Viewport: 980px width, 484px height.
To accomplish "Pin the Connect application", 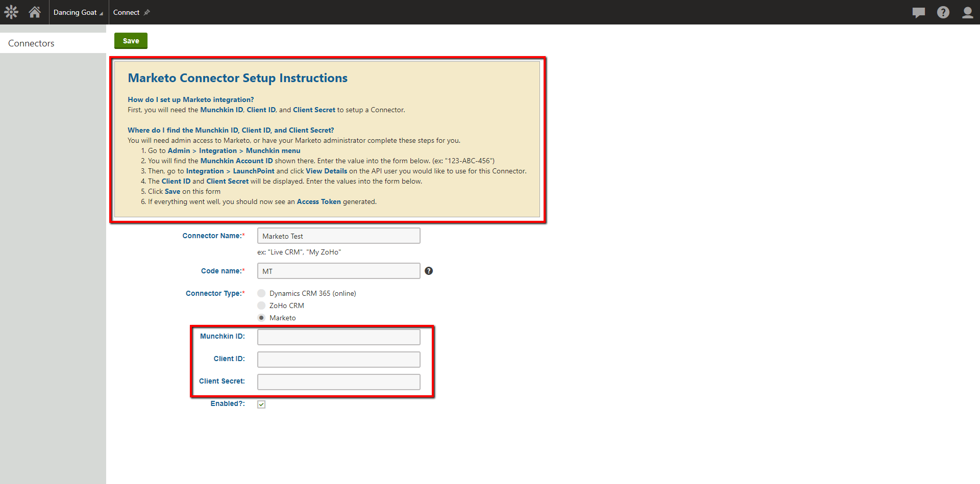I will 147,12.
